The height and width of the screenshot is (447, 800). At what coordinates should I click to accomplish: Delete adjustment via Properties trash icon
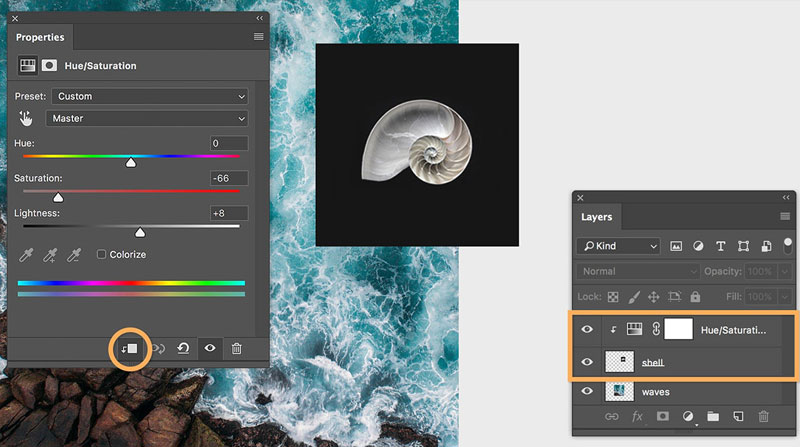[x=237, y=348]
